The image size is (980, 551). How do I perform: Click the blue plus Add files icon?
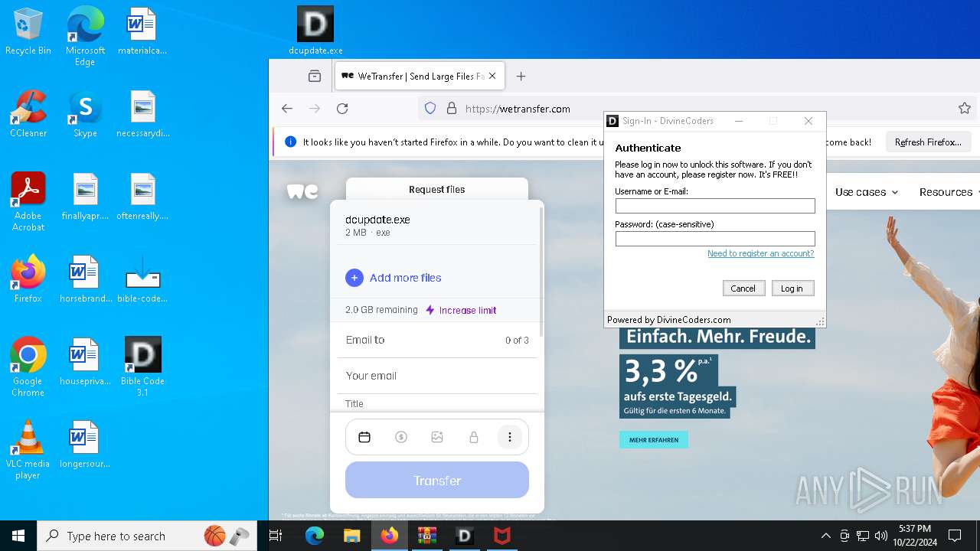click(x=354, y=278)
